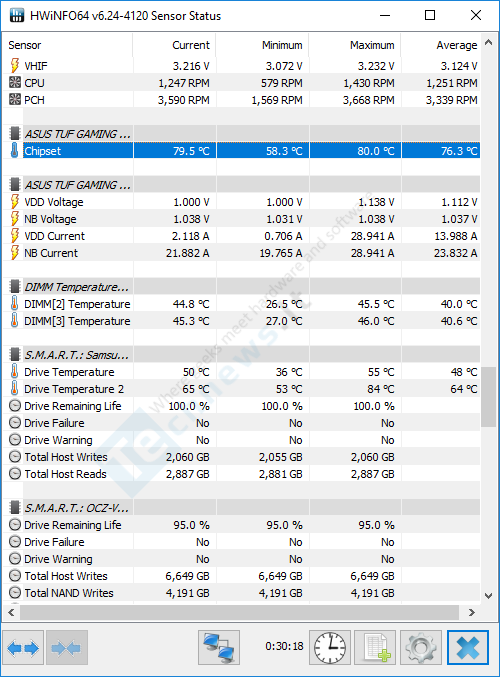500x677 pixels.
Task: Click the CPU fan icon
Action: coord(15,82)
